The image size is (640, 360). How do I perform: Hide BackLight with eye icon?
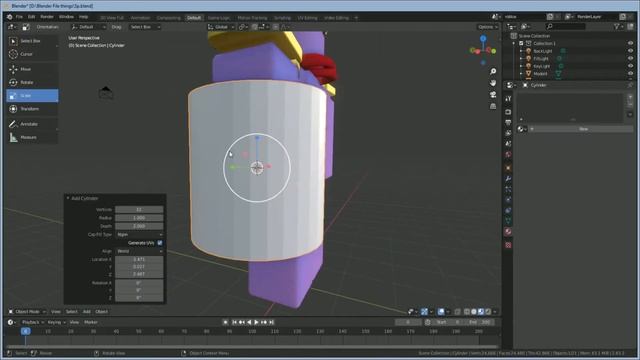click(630, 51)
